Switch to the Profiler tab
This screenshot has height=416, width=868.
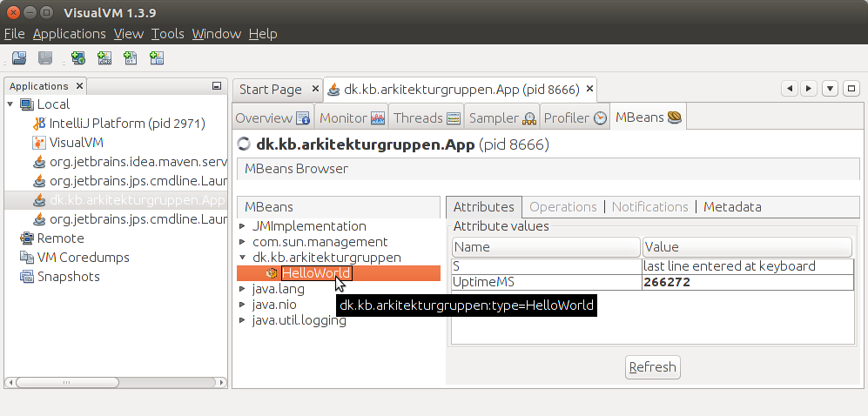click(x=575, y=117)
